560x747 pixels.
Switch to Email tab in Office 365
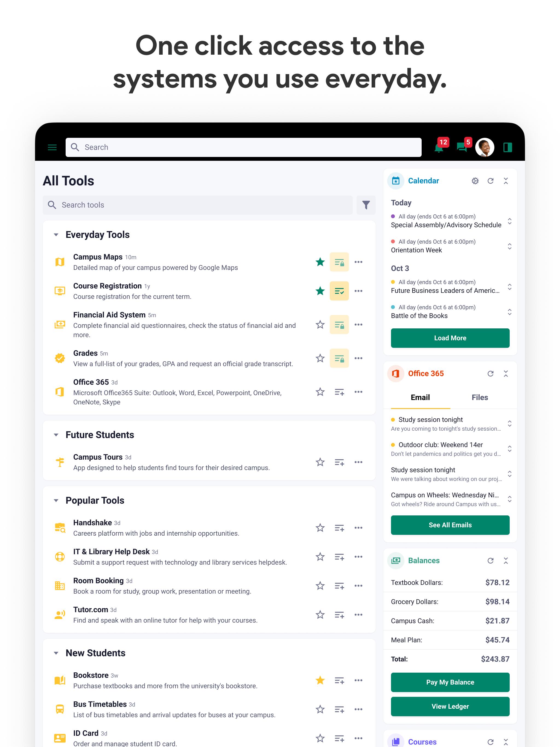tap(420, 398)
